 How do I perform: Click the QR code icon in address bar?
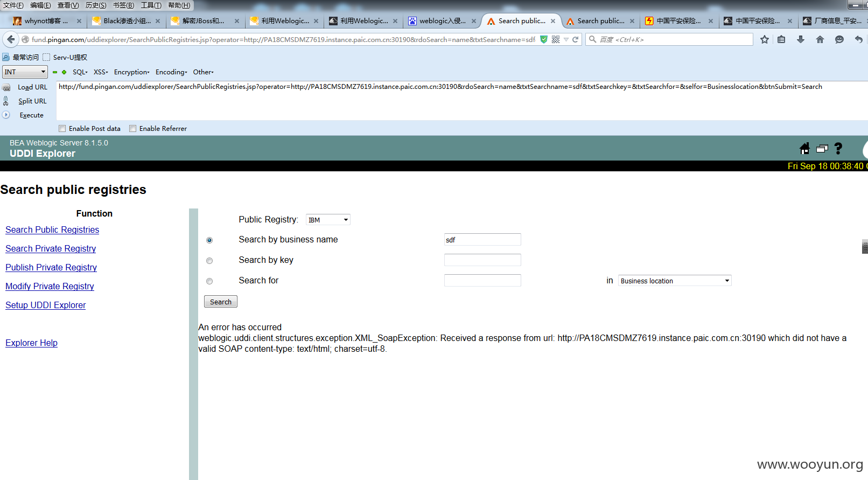[556, 39]
